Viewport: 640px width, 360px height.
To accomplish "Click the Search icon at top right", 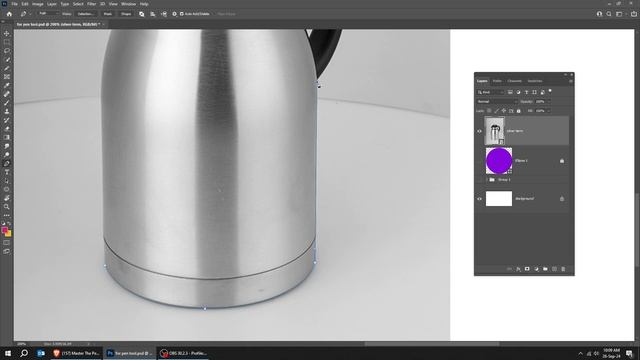I will (609, 14).
